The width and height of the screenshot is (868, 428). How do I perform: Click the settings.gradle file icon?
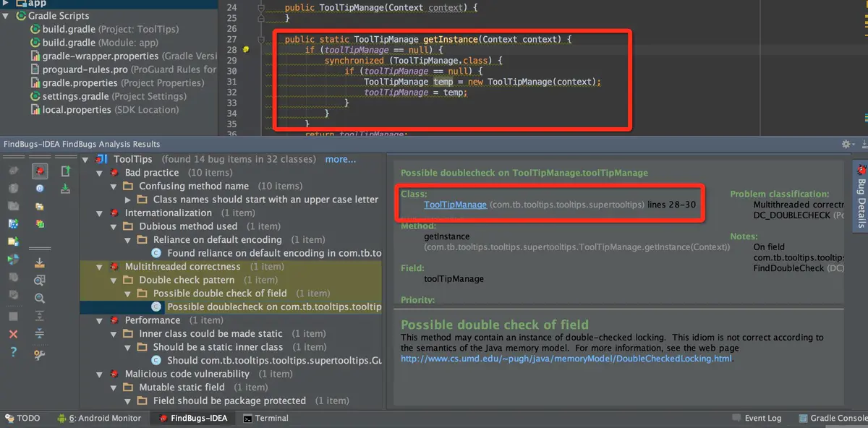pos(35,96)
